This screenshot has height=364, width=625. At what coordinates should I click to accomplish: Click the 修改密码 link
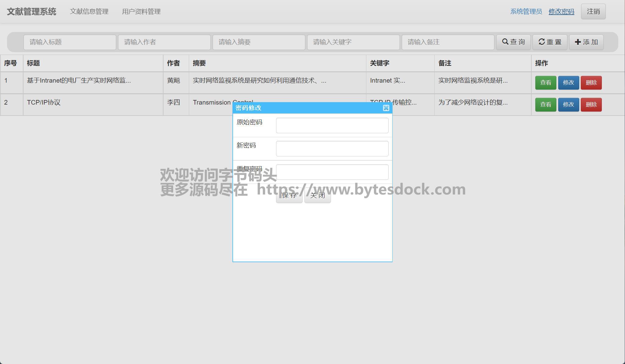pyautogui.click(x=561, y=12)
